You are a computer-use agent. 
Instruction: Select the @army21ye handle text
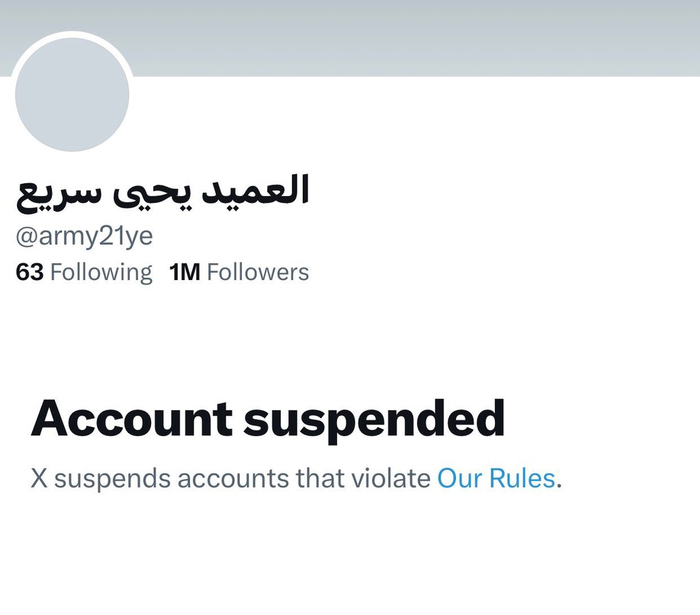[x=84, y=236]
